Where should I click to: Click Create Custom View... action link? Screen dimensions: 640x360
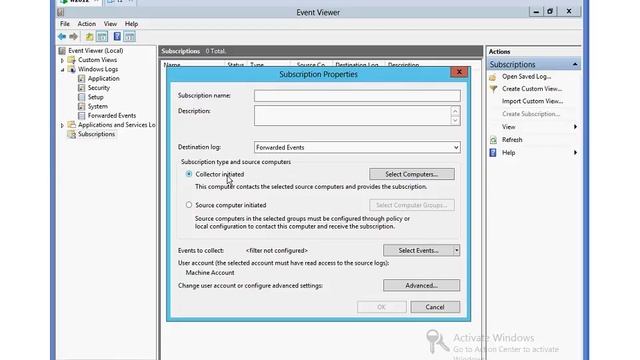tap(532, 89)
